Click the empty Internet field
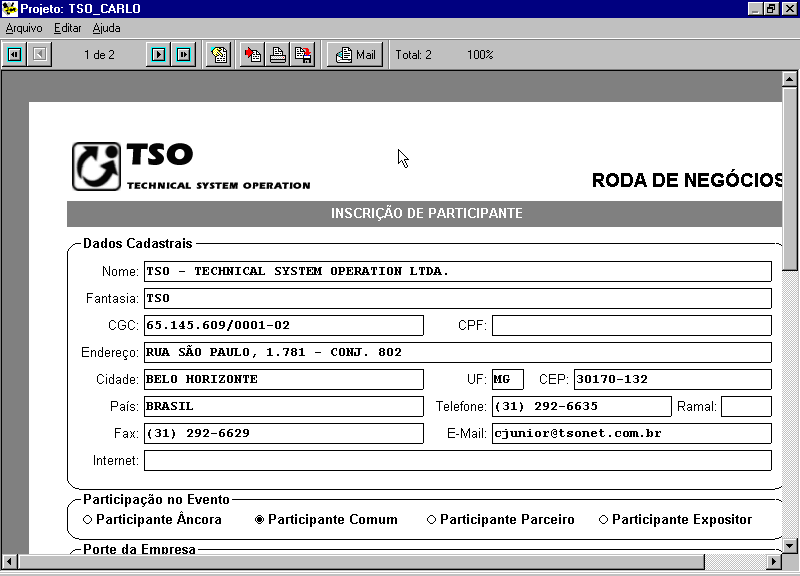The image size is (800, 576). pyautogui.click(x=457, y=460)
